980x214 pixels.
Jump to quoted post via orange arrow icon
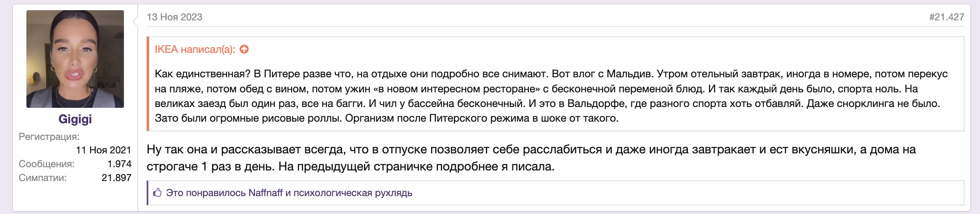tap(244, 49)
